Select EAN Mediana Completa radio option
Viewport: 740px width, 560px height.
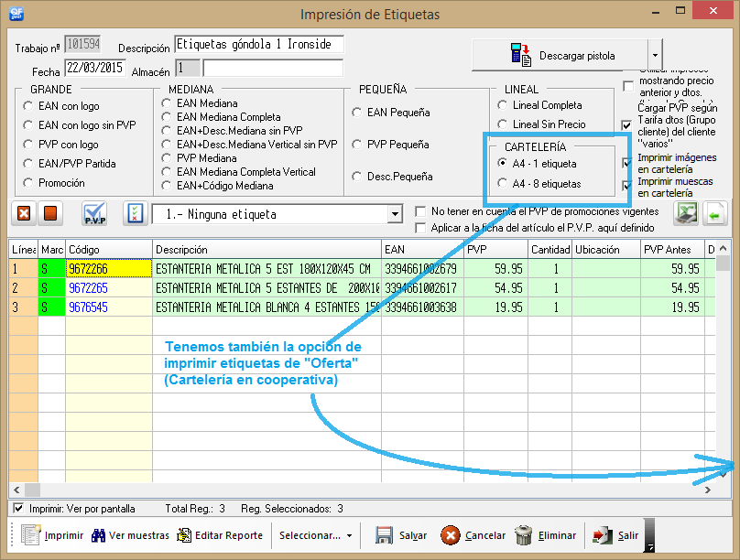(166, 116)
